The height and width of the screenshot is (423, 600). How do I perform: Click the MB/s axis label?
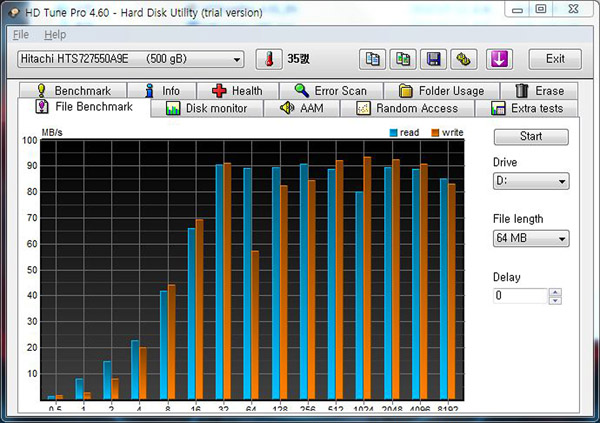(52, 132)
